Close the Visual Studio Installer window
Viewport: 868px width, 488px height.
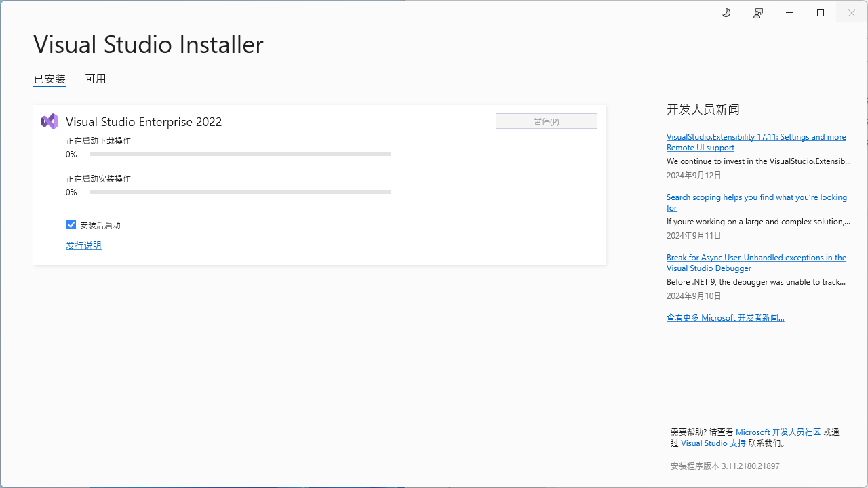pyautogui.click(x=852, y=13)
